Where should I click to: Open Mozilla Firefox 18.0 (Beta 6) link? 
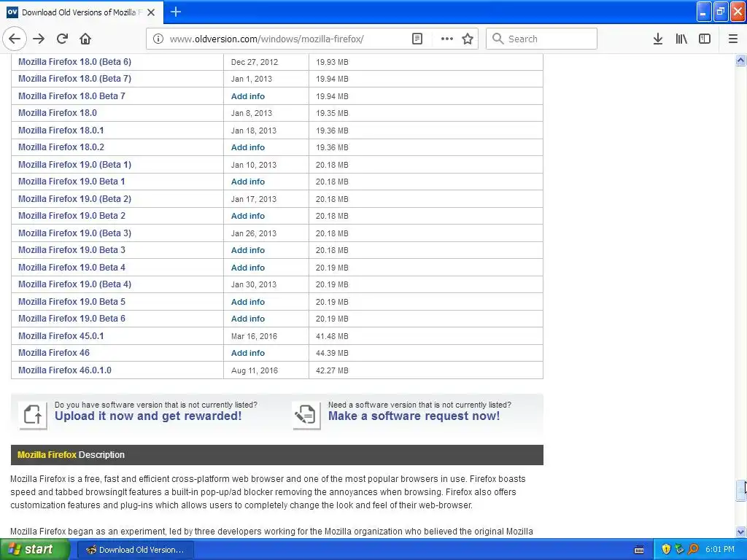[75, 62]
